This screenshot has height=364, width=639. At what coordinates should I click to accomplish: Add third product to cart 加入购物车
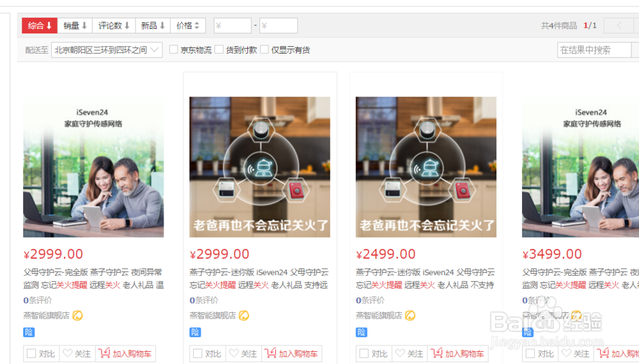point(458,353)
